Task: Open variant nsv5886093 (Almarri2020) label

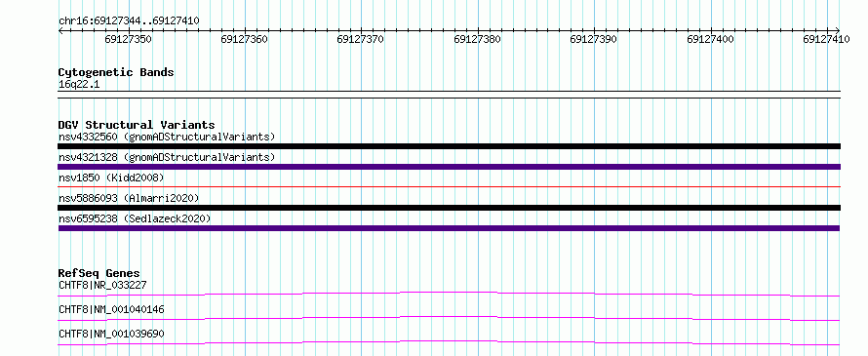Action: tap(129, 198)
